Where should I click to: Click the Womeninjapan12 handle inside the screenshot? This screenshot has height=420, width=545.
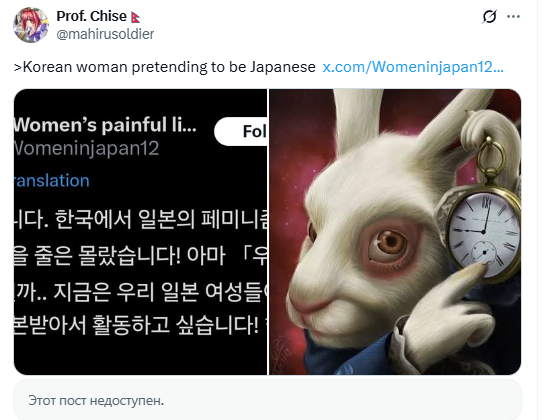click(x=86, y=148)
